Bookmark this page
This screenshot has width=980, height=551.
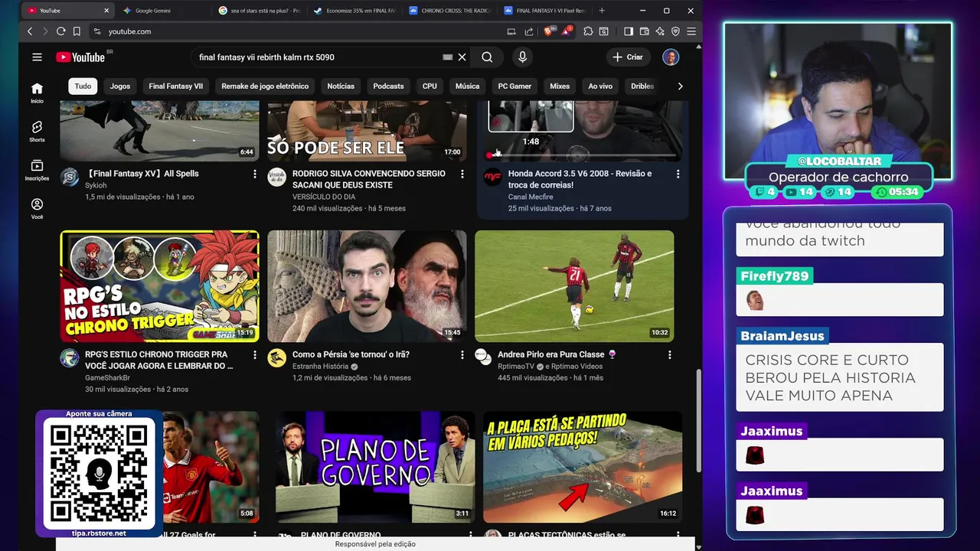(x=77, y=31)
